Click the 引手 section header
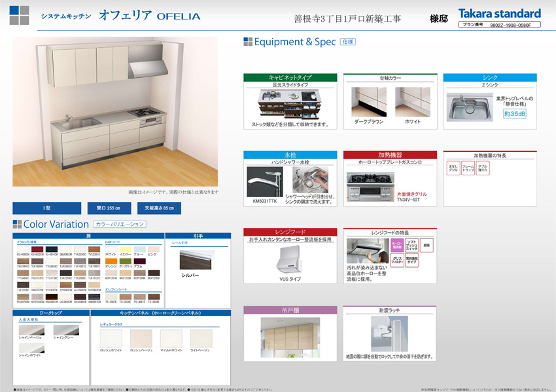Screen dimensions: 556x392 pyautogui.click(x=198, y=236)
